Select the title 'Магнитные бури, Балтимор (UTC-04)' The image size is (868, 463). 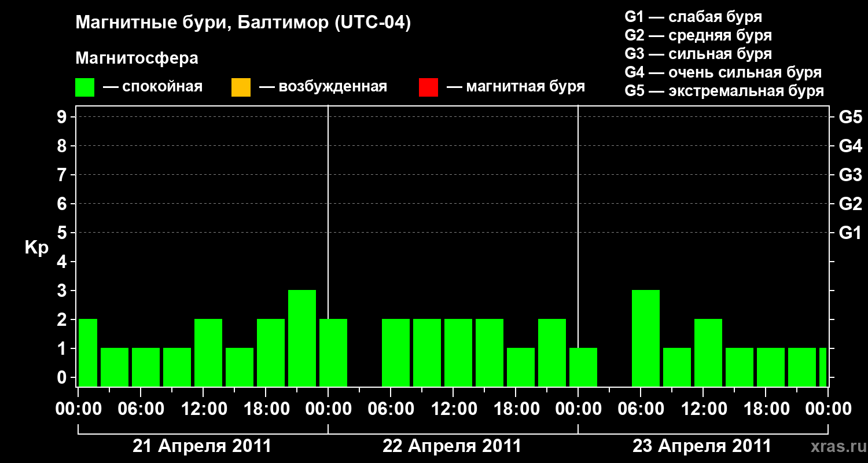[x=243, y=24]
